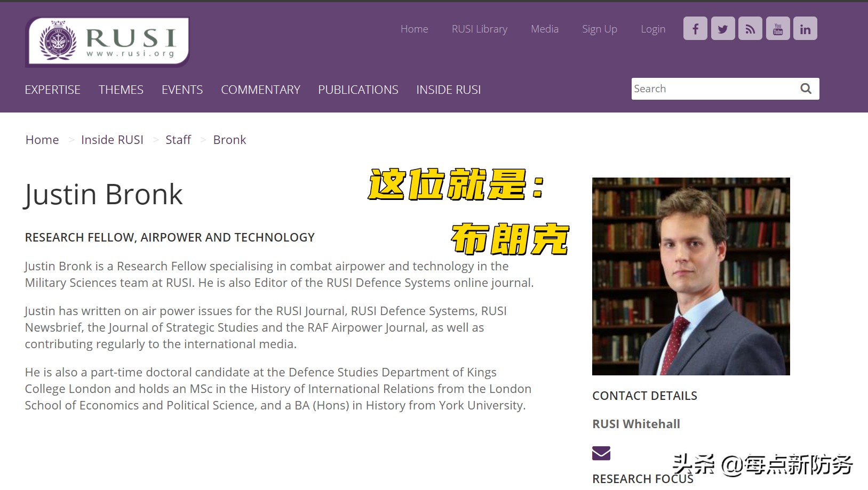Click the Research Focus heading

coord(643,479)
